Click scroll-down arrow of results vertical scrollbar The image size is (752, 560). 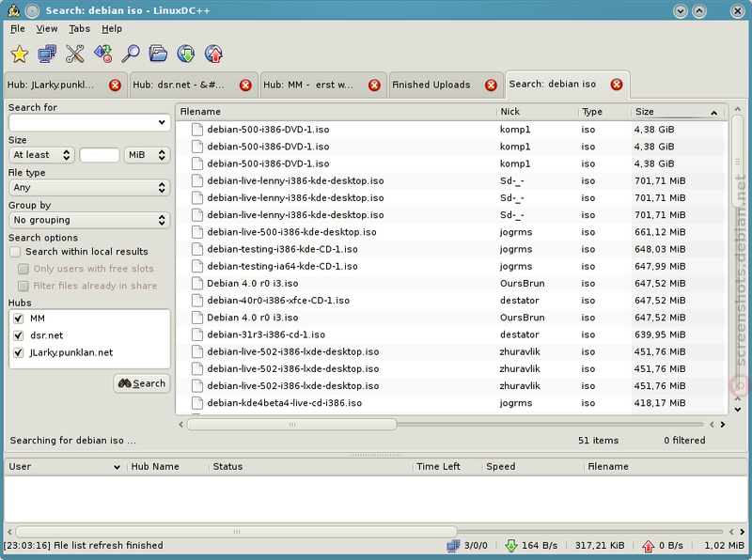click(738, 410)
